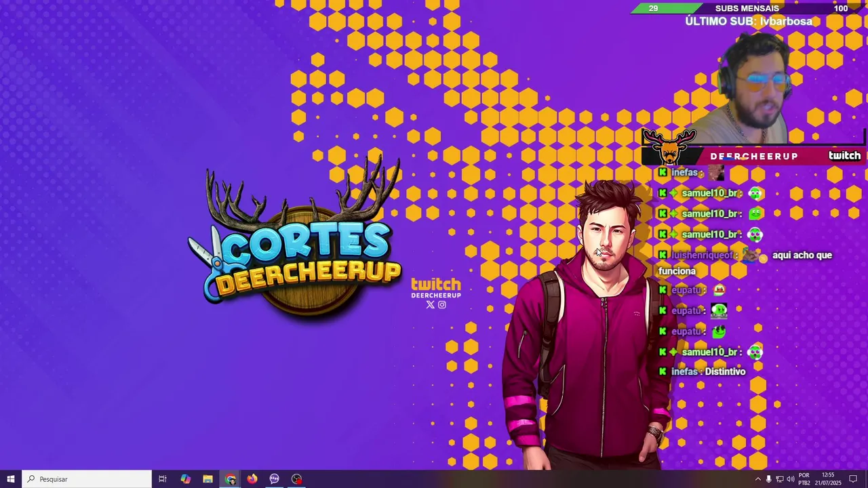Click the microphone tray icon
The height and width of the screenshot is (488, 868).
tap(768, 479)
